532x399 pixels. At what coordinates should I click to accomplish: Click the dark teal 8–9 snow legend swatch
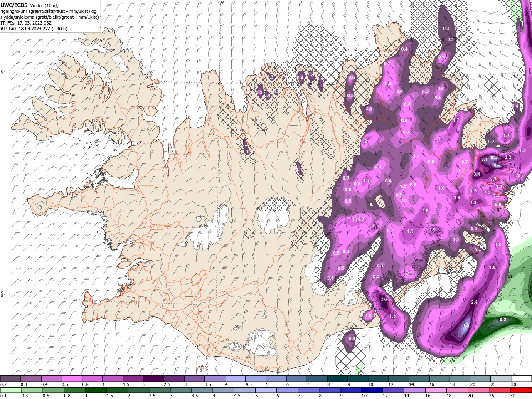click(x=337, y=379)
